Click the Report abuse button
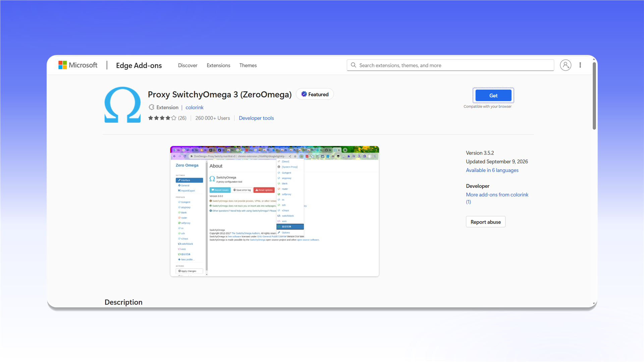The height and width of the screenshot is (362, 644). pos(485,222)
